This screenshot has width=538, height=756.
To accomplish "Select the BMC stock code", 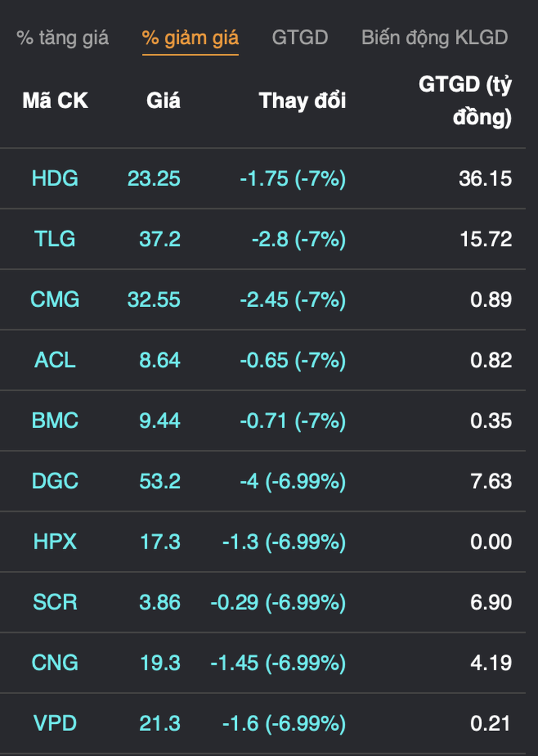I will [x=55, y=421].
